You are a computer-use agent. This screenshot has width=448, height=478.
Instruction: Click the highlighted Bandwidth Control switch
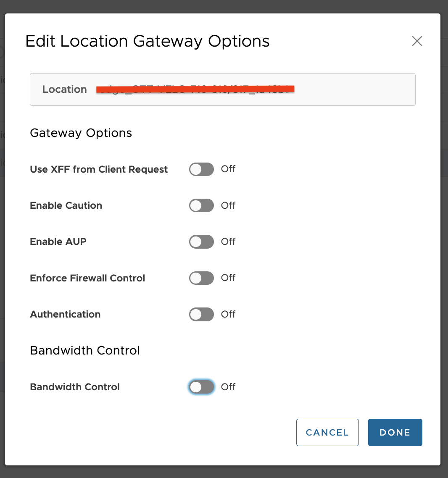pos(201,387)
